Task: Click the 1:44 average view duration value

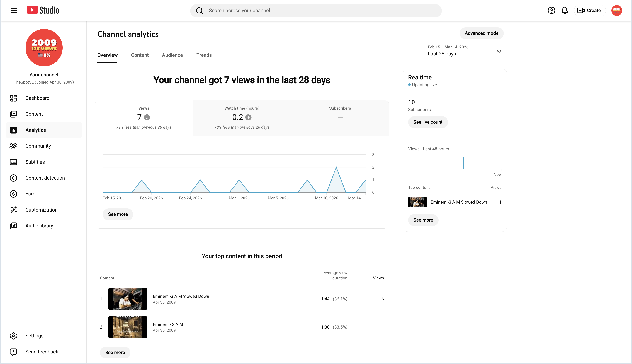Action: [325, 299]
